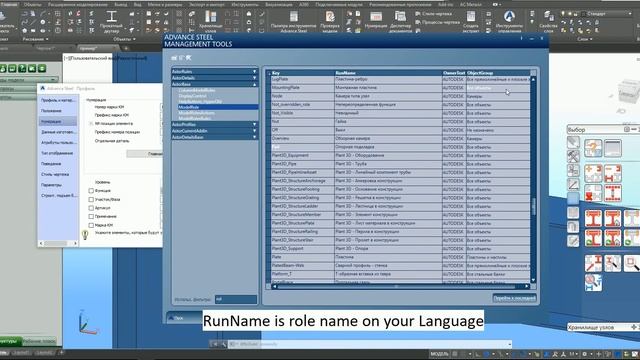This screenshot has width=640, height=360.
Task: Open the Слои panel dropdown
Action: [584, 39]
